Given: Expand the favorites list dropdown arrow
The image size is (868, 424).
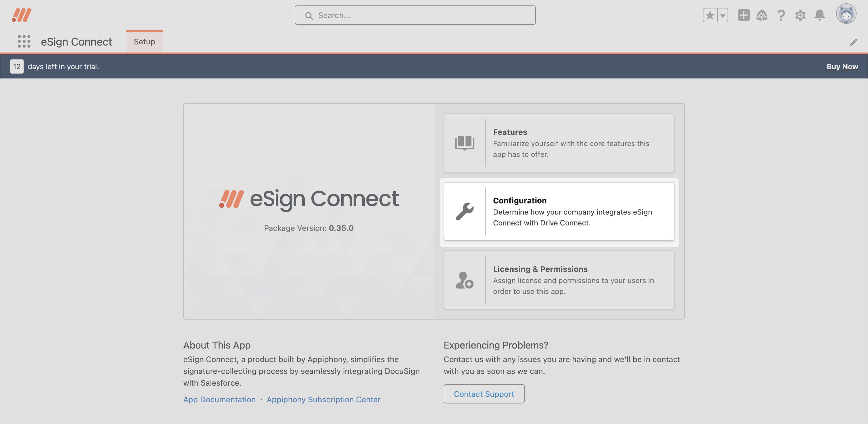Looking at the screenshot, I should click(722, 15).
